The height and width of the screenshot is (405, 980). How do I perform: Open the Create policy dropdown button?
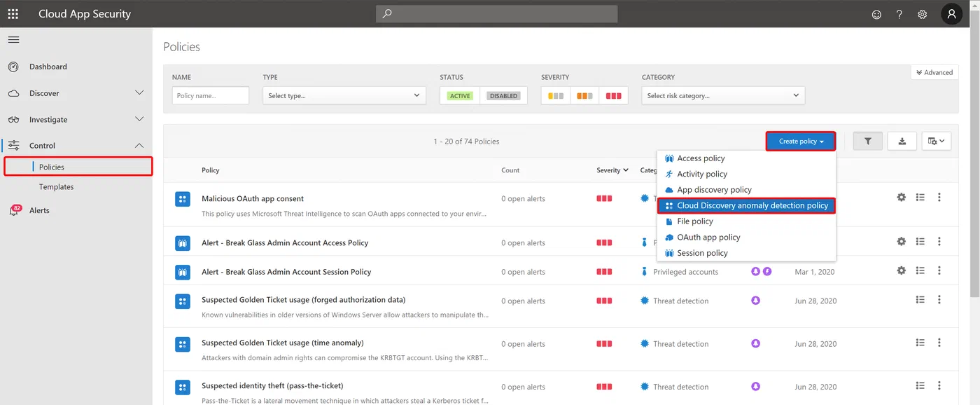(x=801, y=141)
